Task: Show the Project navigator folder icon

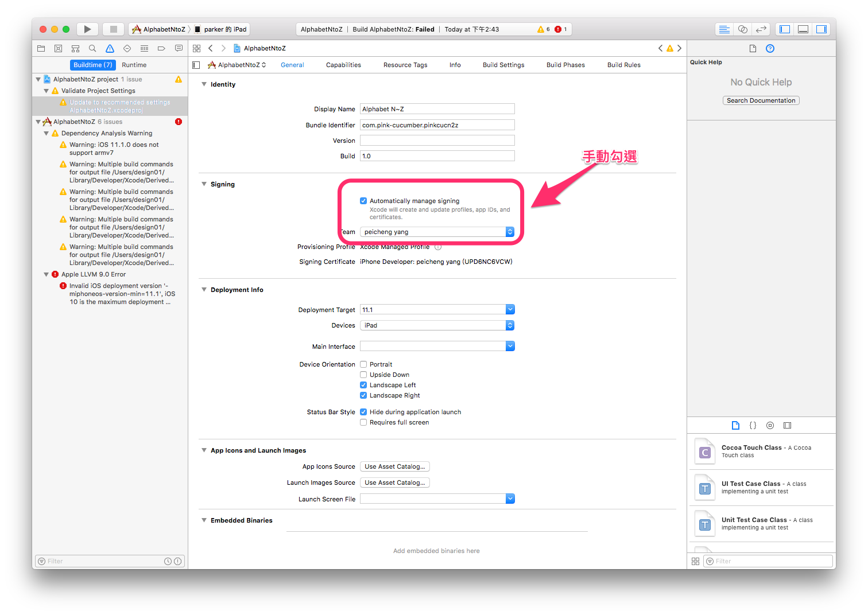Action: (x=41, y=49)
